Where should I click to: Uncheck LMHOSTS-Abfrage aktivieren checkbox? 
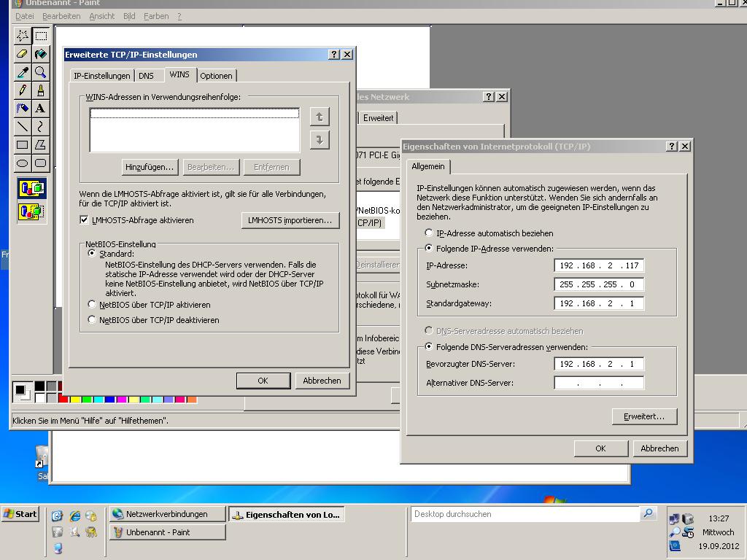[85, 220]
